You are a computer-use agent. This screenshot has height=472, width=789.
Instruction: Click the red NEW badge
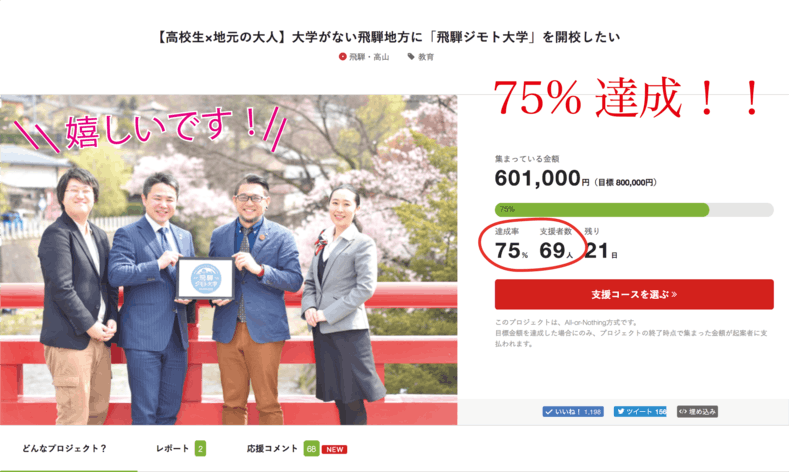coord(335,449)
